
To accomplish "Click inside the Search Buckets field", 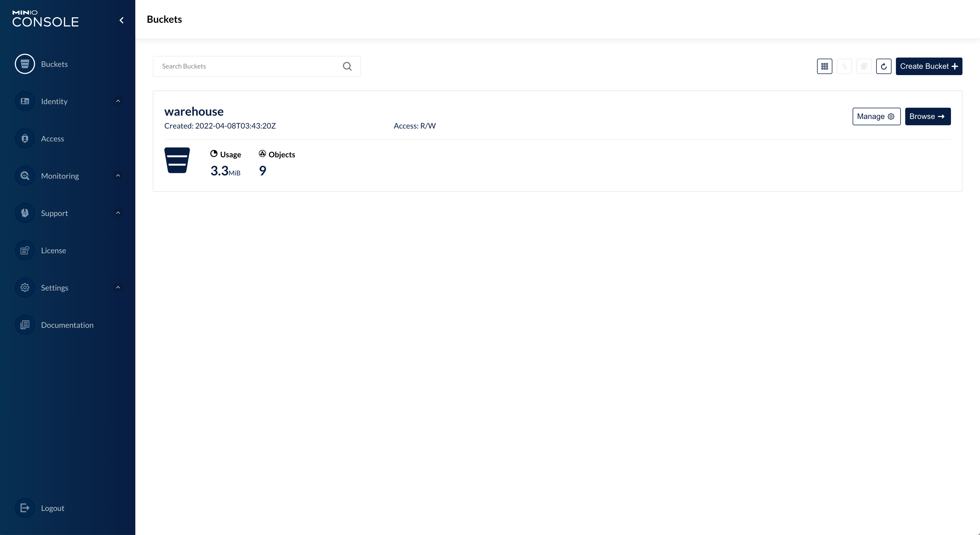I will coord(243,66).
